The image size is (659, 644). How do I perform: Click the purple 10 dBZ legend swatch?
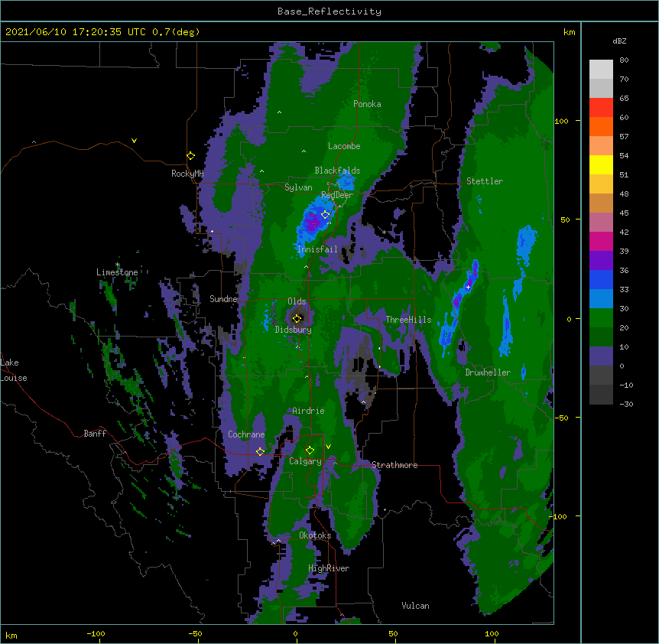click(x=601, y=356)
